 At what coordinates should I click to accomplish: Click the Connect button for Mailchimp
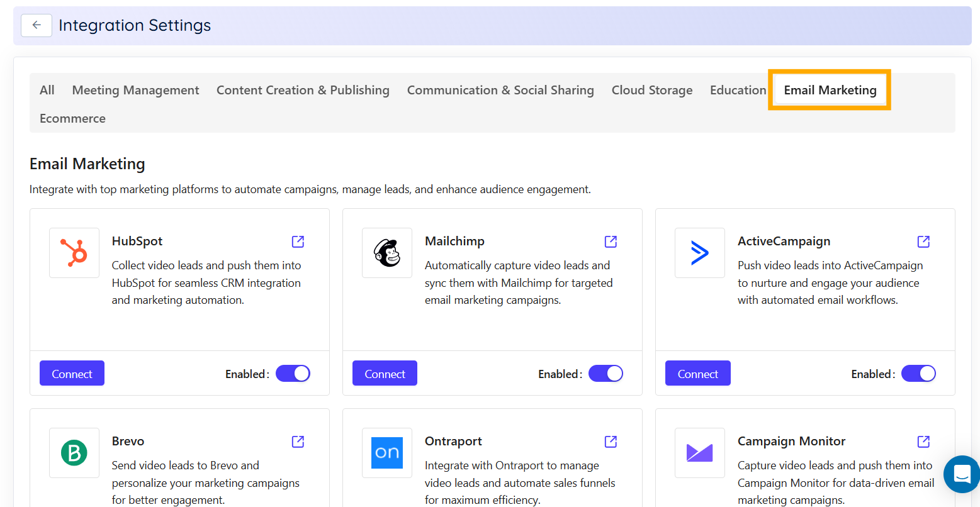[385, 373]
